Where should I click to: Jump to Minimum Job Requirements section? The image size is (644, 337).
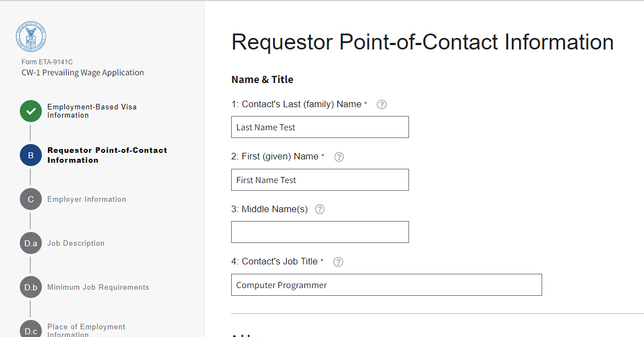98,288
